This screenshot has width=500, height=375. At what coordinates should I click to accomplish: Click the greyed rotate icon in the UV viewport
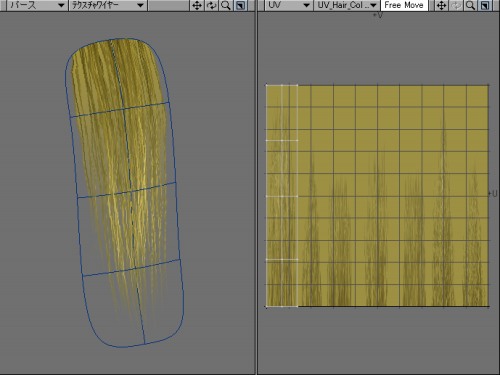point(456,5)
